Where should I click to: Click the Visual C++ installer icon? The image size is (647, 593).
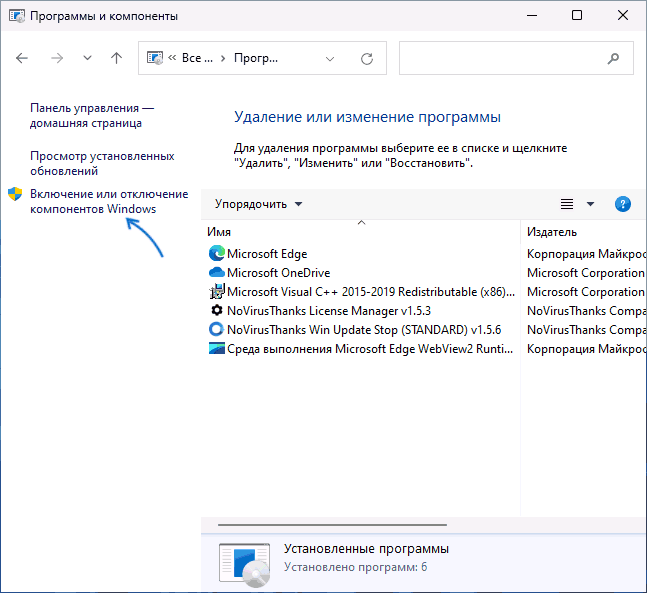pyautogui.click(x=217, y=292)
